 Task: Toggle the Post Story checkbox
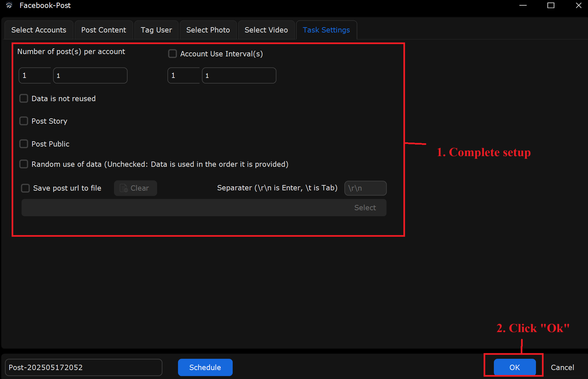point(24,121)
